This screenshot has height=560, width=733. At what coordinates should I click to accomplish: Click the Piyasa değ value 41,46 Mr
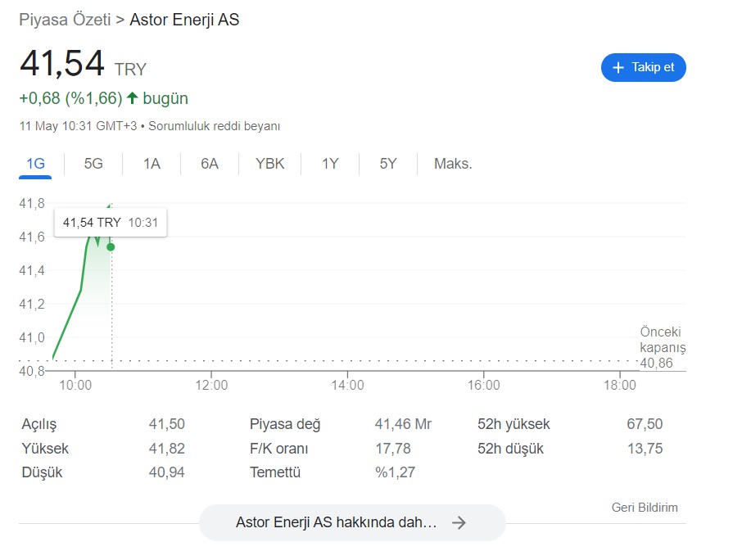403,424
